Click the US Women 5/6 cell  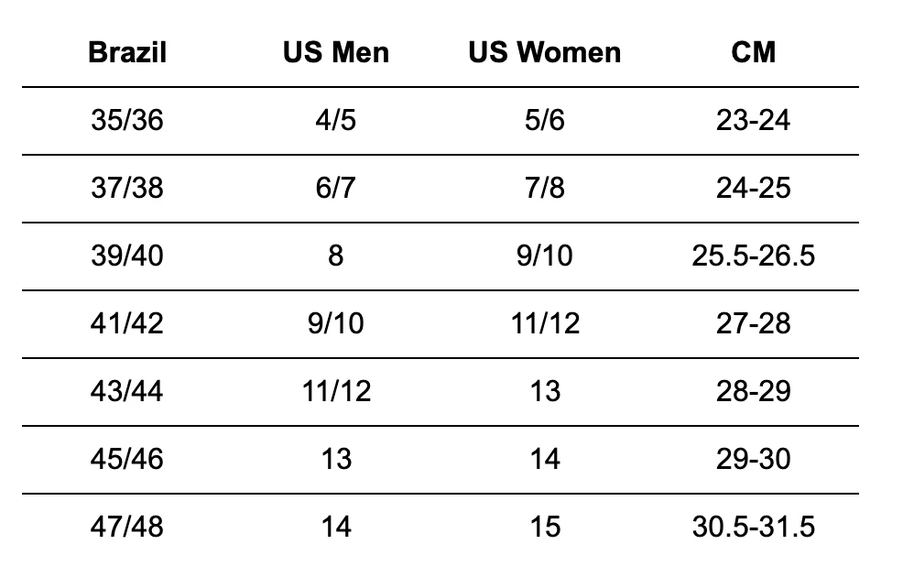[544, 120]
